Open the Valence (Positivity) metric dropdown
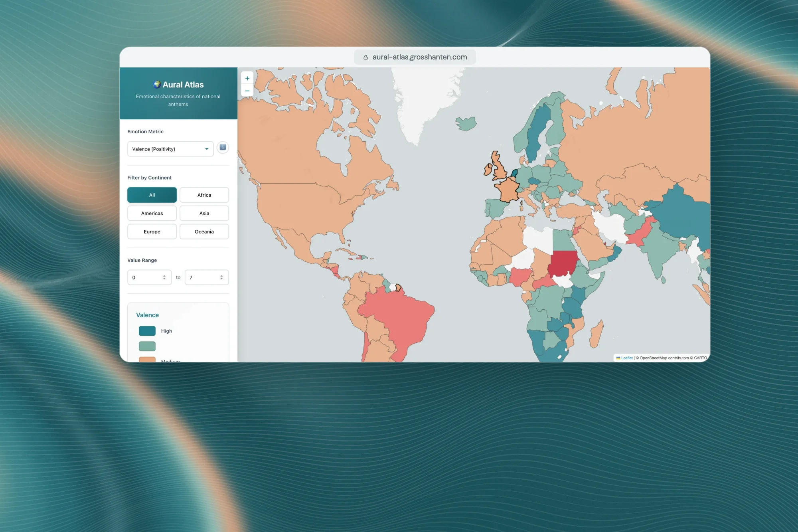The height and width of the screenshot is (532, 798). [170, 149]
